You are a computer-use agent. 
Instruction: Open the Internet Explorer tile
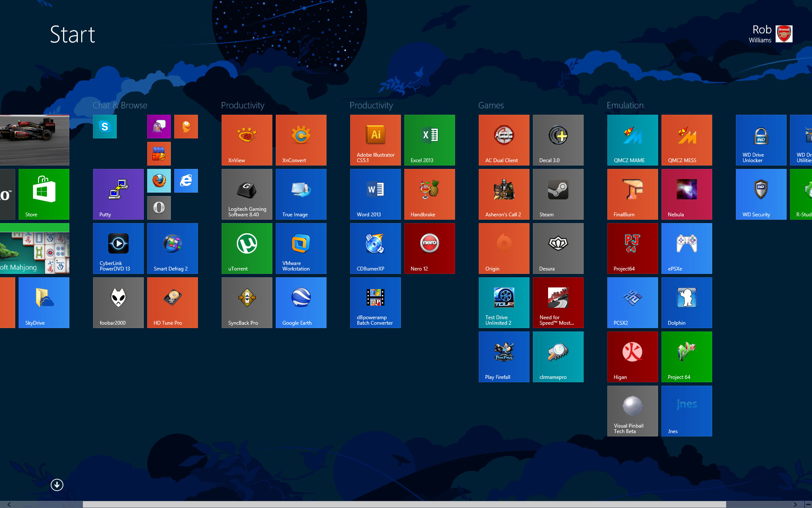pos(186,181)
